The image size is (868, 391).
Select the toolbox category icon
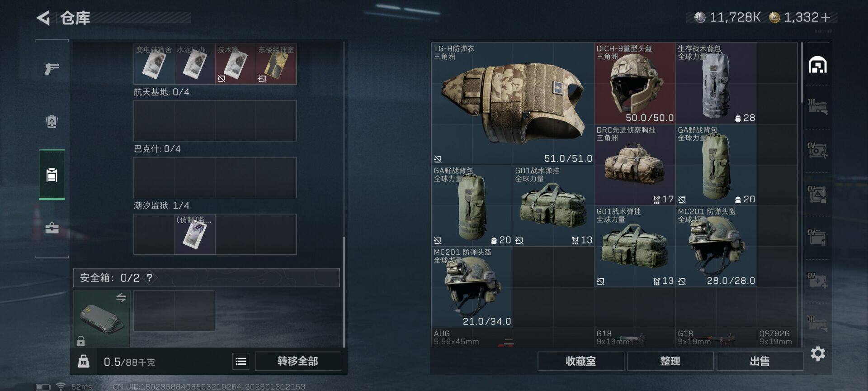pos(52,228)
